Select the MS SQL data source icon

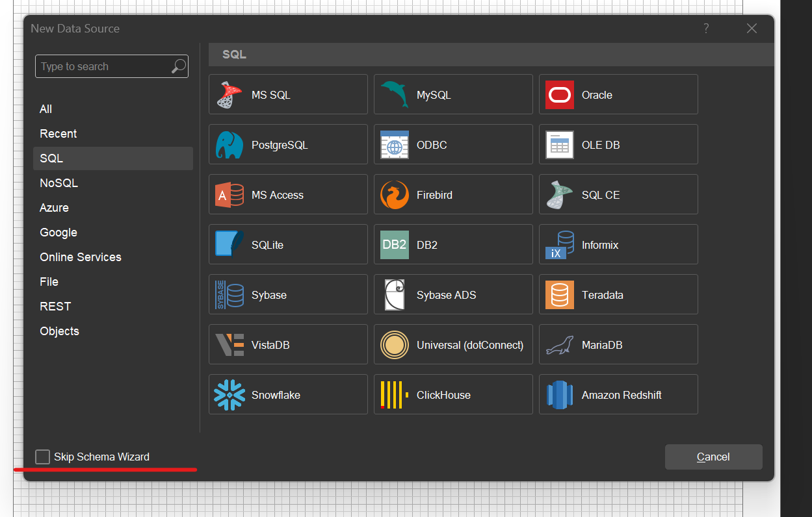click(228, 94)
